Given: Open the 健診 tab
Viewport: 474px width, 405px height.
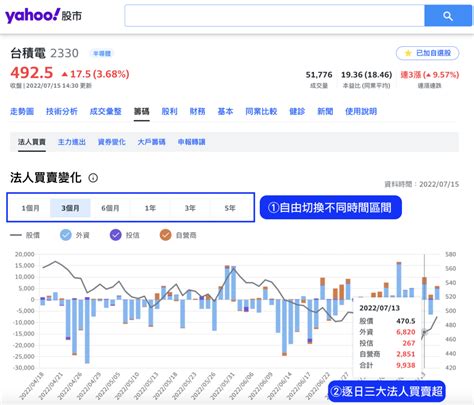Looking at the screenshot, I should (x=297, y=111).
